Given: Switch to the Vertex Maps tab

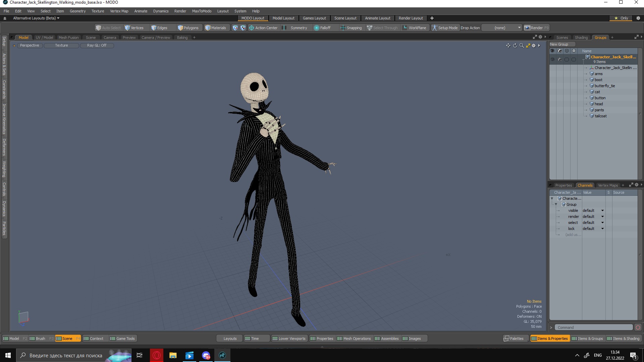Looking at the screenshot, I should [607, 185].
